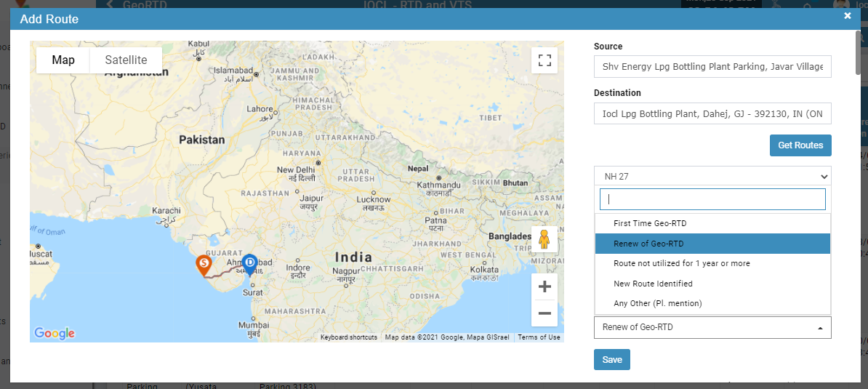The image size is (868, 389).
Task: Click the Nagpur label on map
Action: (347, 270)
